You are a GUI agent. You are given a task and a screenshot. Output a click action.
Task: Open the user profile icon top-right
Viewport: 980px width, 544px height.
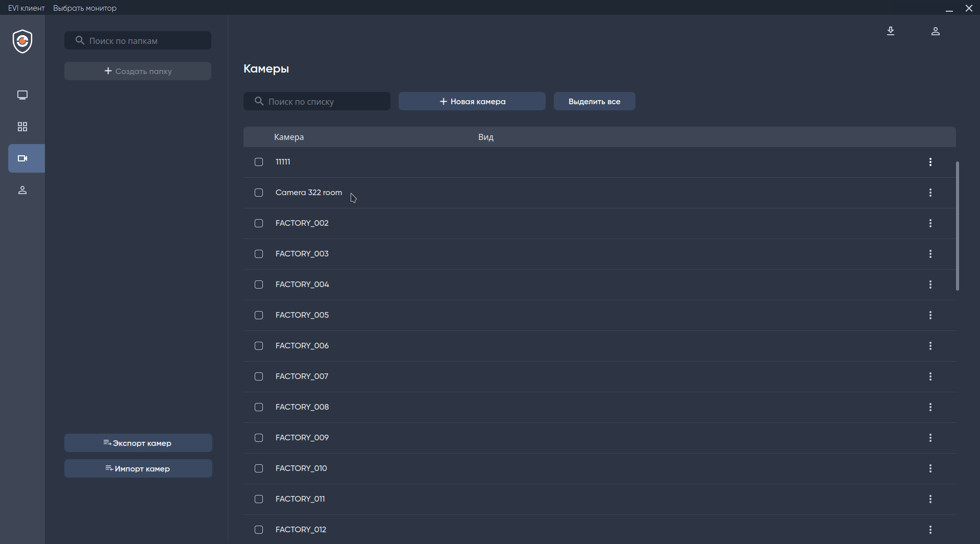coord(936,31)
